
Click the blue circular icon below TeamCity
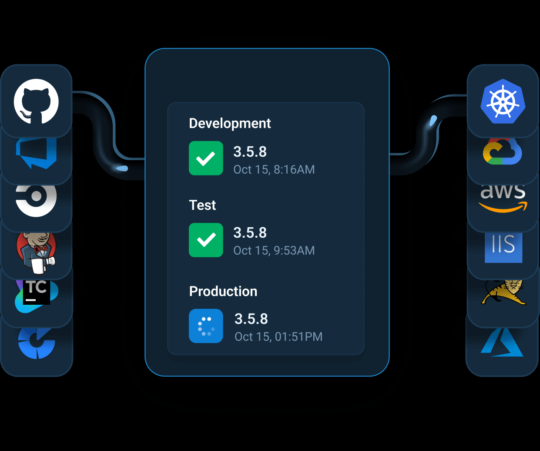pos(36,343)
